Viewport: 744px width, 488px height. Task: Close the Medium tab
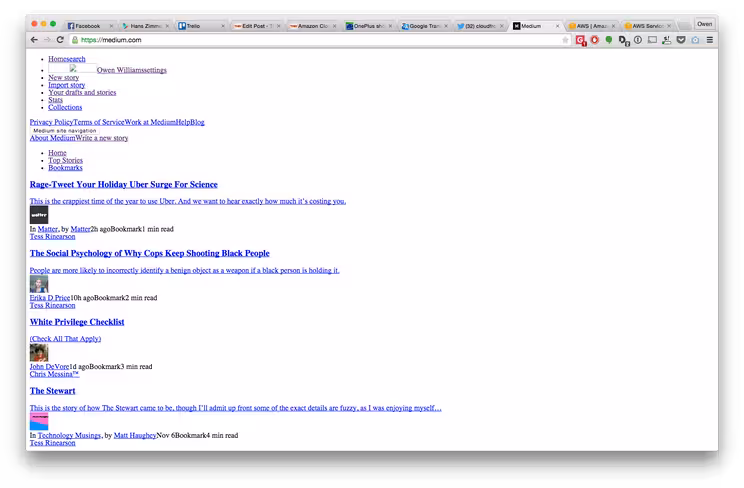pyautogui.click(x=558, y=26)
